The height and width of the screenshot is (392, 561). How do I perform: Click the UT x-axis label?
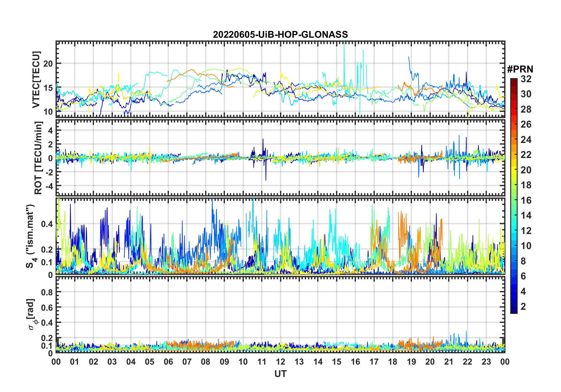pos(280,374)
